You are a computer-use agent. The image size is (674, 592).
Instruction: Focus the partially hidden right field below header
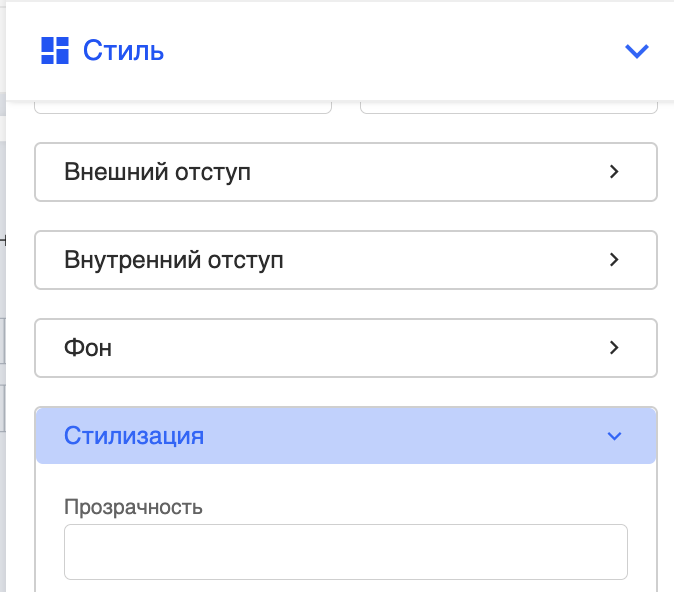(509, 107)
